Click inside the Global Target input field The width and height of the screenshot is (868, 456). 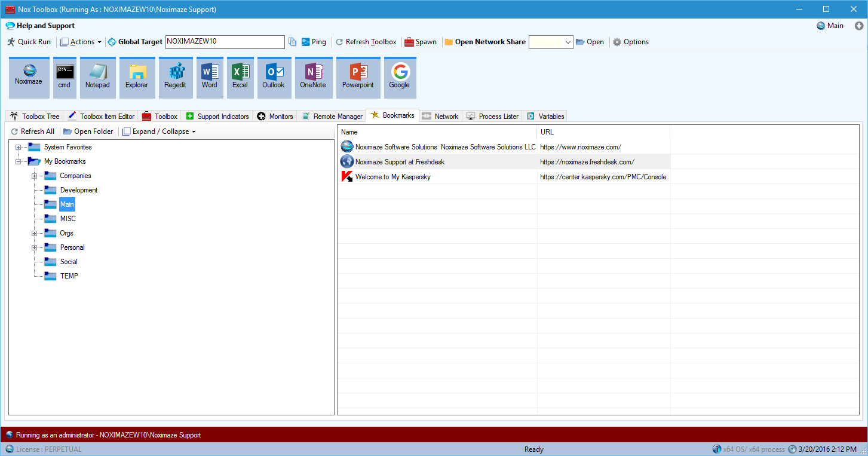click(225, 42)
